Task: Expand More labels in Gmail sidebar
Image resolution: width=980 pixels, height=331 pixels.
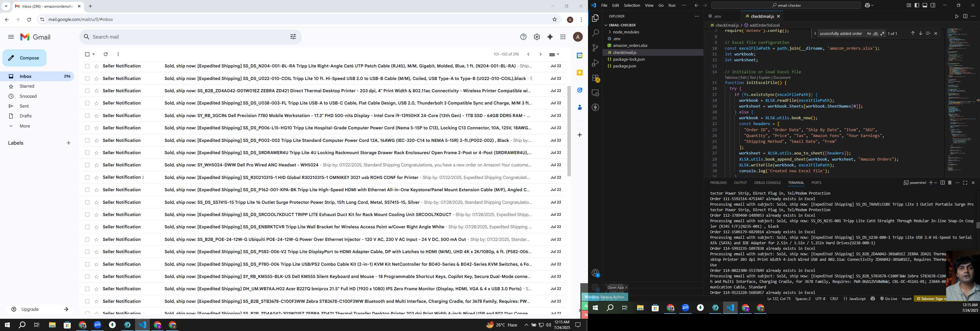Action: tap(25, 126)
